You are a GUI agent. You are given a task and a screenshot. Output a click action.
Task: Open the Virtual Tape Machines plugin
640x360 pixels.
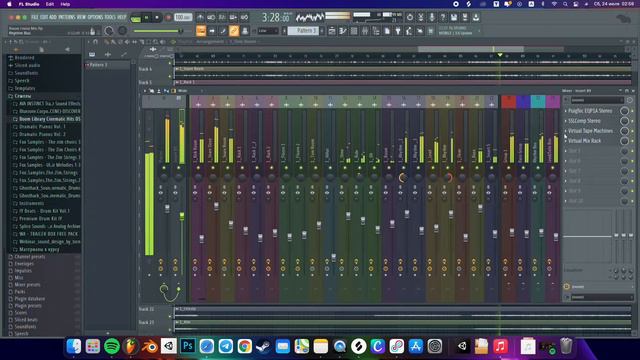[x=590, y=131]
